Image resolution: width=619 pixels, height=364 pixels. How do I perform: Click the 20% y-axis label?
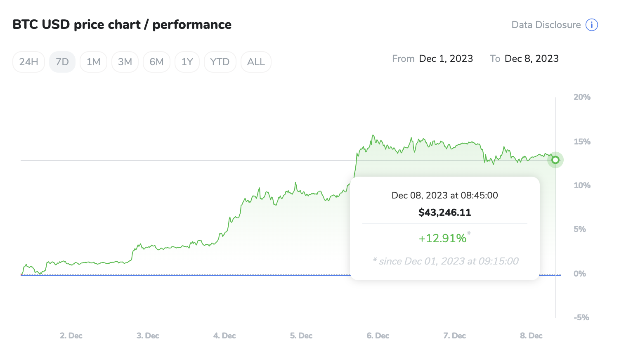click(582, 97)
